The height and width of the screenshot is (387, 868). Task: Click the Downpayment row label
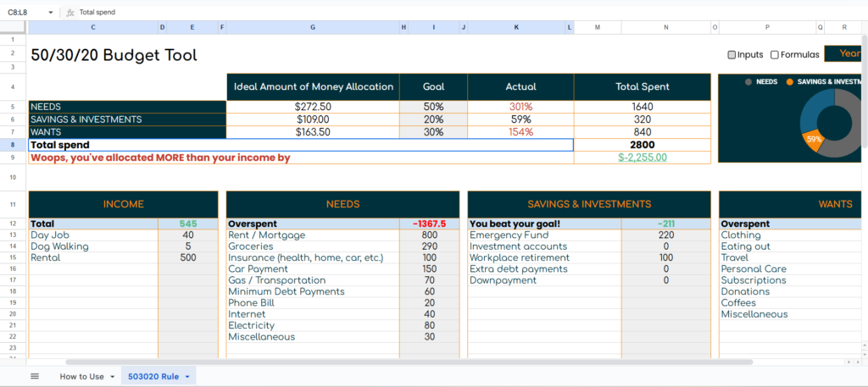503,280
